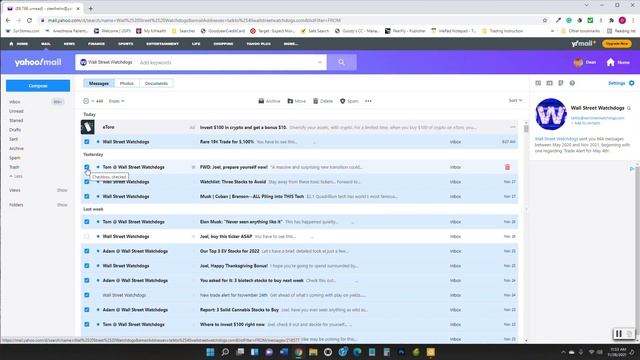Viewport: 640px width, 360px height.
Task: Open More... in the Yahoo top navigation
Action: pos(291,44)
